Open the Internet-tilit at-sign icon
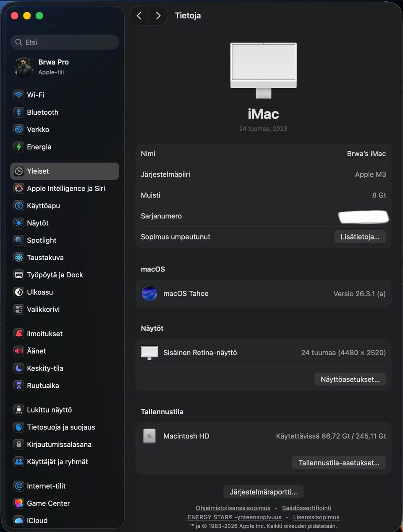The height and width of the screenshot is (532, 403). 19,486
